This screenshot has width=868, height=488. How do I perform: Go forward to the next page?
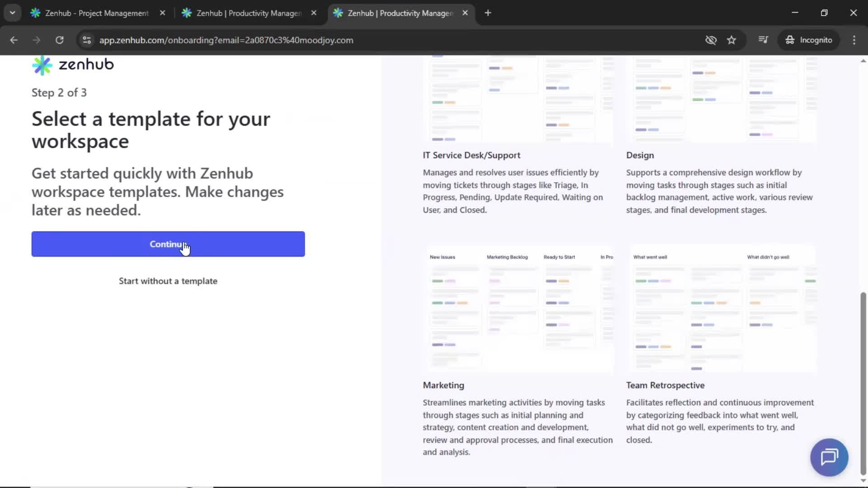(x=36, y=40)
